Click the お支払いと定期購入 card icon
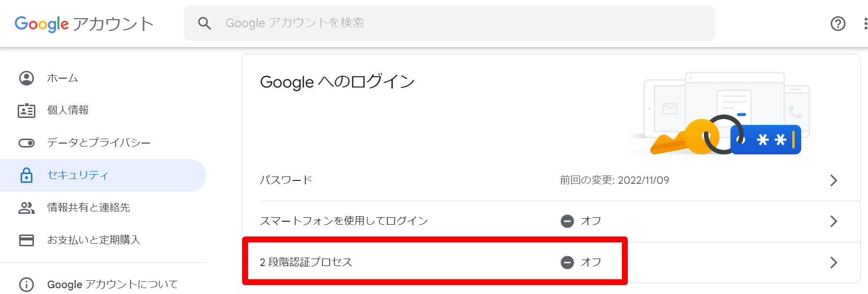The width and height of the screenshot is (868, 294). click(x=27, y=240)
